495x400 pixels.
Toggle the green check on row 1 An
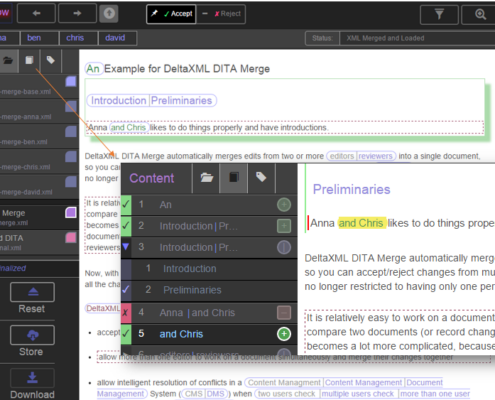(126, 204)
